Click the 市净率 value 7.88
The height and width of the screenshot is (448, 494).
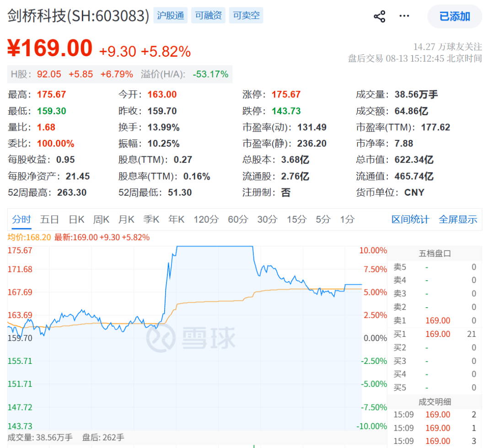tap(403, 144)
